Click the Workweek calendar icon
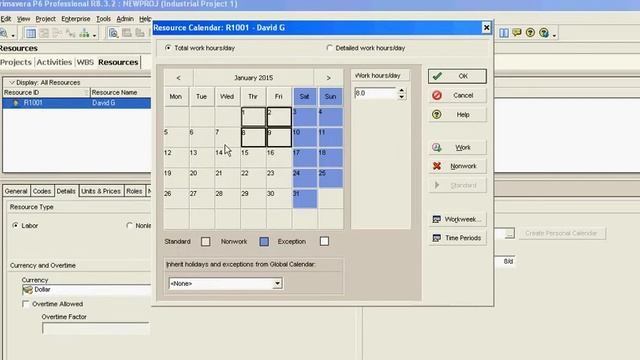Image resolution: width=640 pixels, height=360 pixels. click(x=436, y=219)
